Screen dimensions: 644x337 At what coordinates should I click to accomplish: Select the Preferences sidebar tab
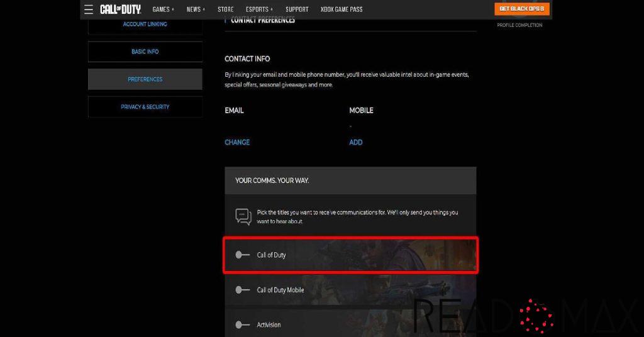(145, 79)
